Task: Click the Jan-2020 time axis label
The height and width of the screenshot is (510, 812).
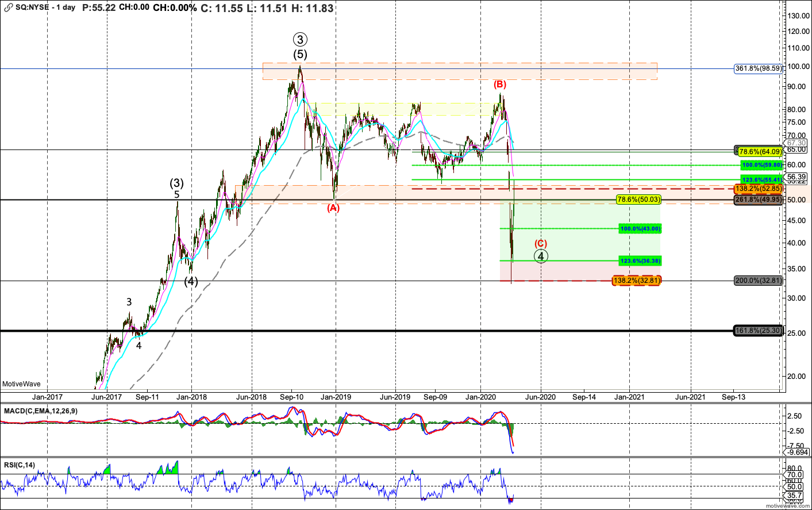Action: pos(480,397)
